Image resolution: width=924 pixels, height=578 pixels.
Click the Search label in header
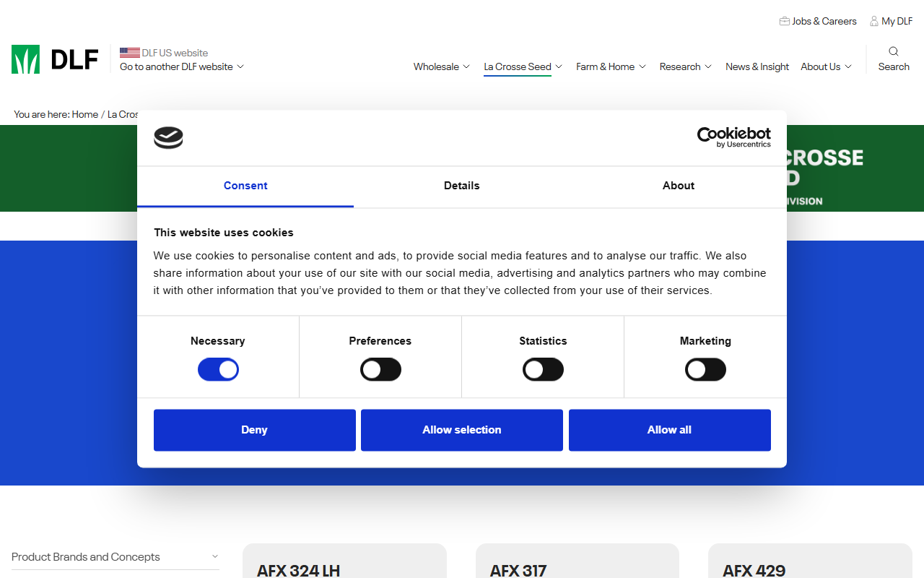pyautogui.click(x=894, y=66)
